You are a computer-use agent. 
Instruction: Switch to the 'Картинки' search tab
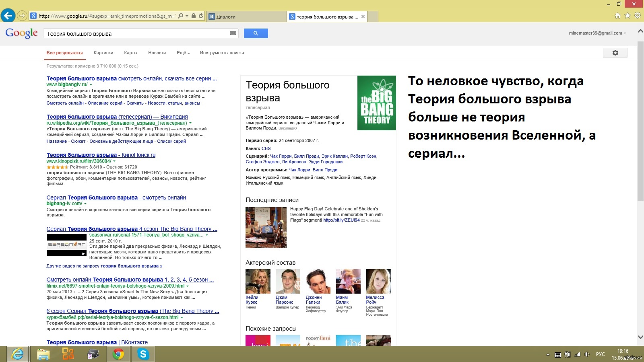tap(103, 53)
